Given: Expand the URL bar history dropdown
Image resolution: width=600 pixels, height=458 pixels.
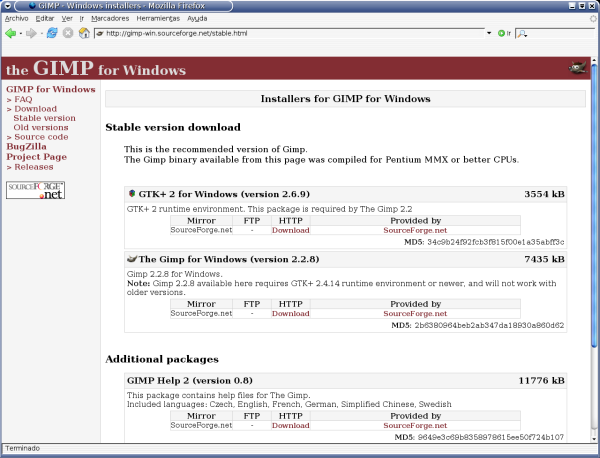Looking at the screenshot, I should tap(487, 33).
